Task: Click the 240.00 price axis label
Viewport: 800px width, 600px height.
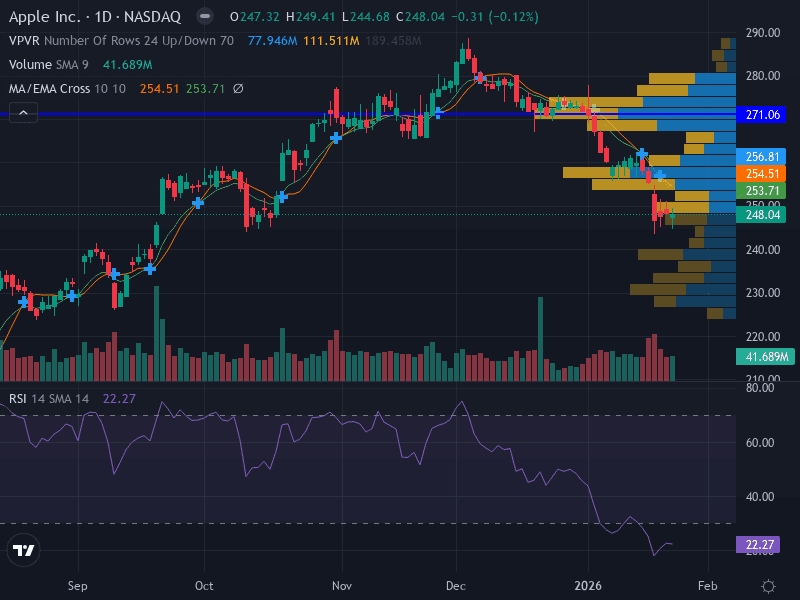Action: point(763,250)
